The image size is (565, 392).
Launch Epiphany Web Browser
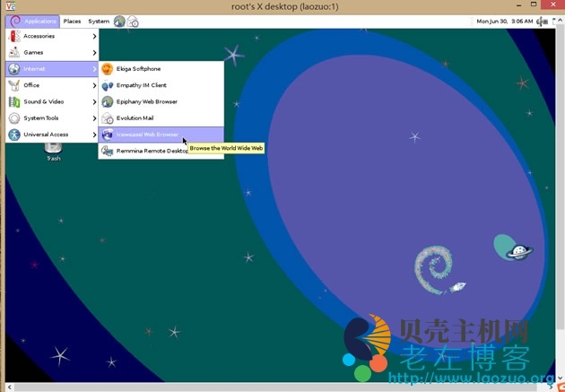[x=148, y=101]
